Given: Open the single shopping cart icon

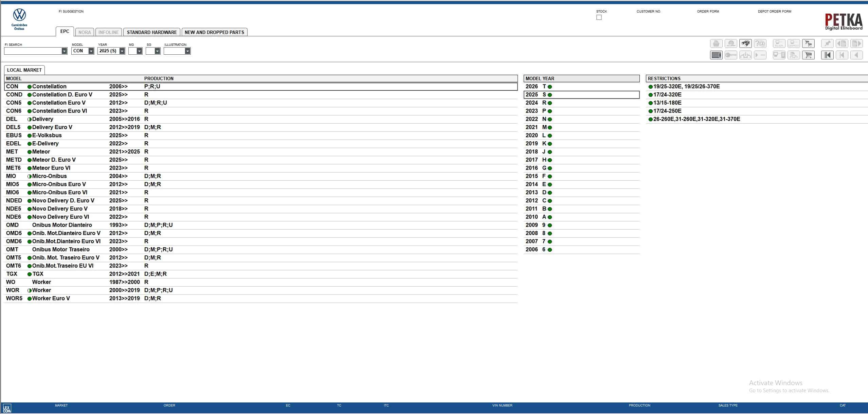Looking at the screenshot, I should tap(808, 55).
